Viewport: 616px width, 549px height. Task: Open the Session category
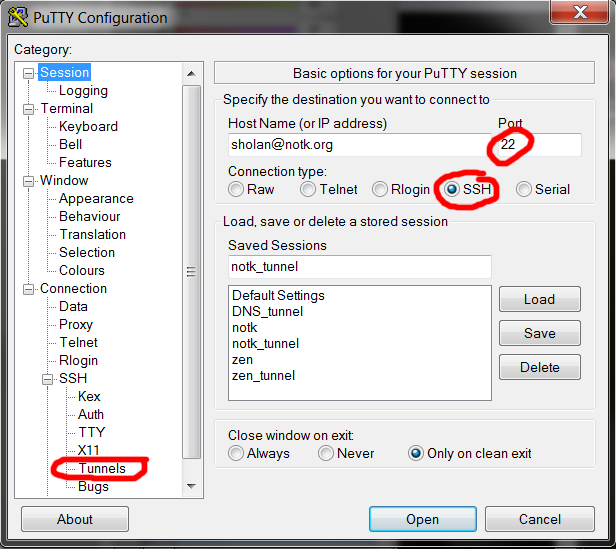click(x=65, y=73)
